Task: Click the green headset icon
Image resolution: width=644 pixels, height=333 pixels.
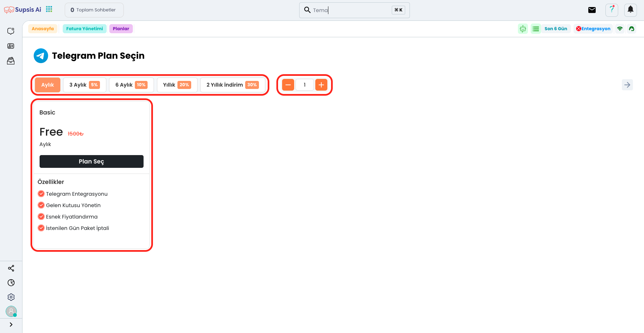Action: pyautogui.click(x=632, y=29)
